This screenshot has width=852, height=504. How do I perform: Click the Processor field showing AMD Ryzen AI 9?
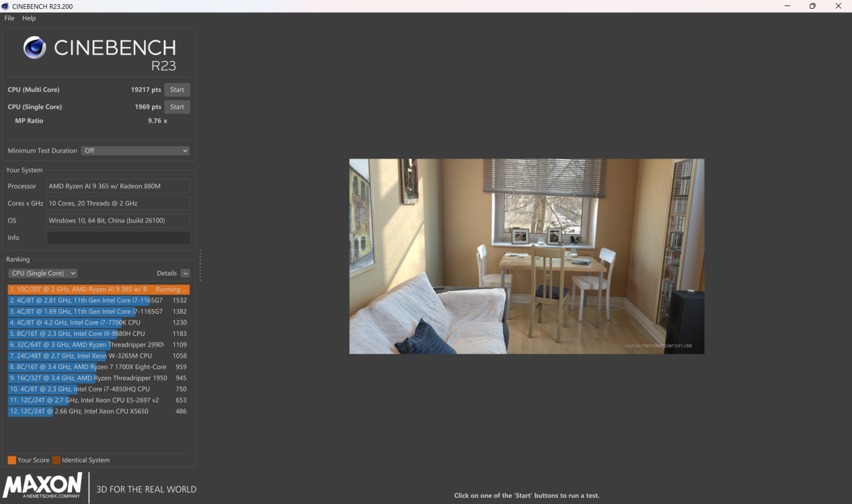(x=118, y=186)
